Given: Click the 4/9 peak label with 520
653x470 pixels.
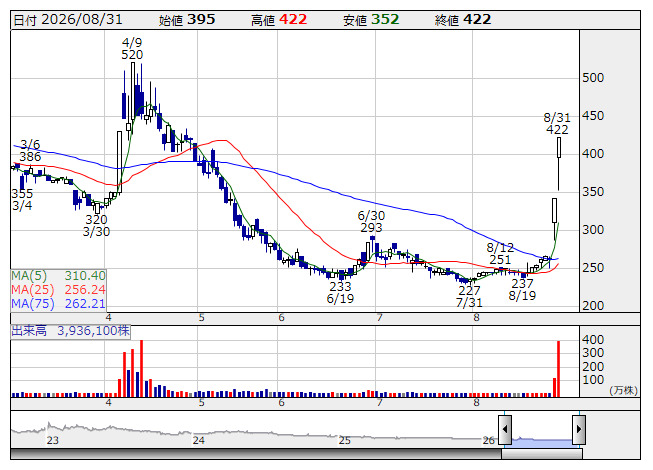Looking at the screenshot, I should coord(132,49).
